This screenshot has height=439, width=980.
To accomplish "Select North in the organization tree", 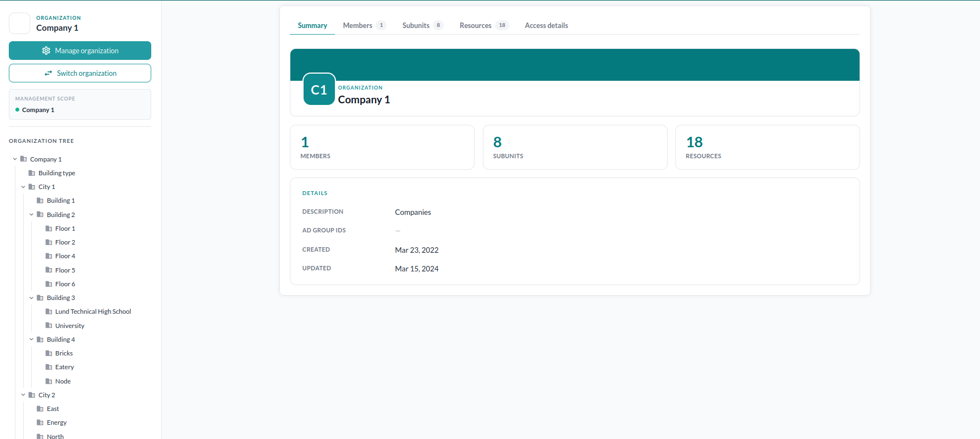I will click(55, 436).
